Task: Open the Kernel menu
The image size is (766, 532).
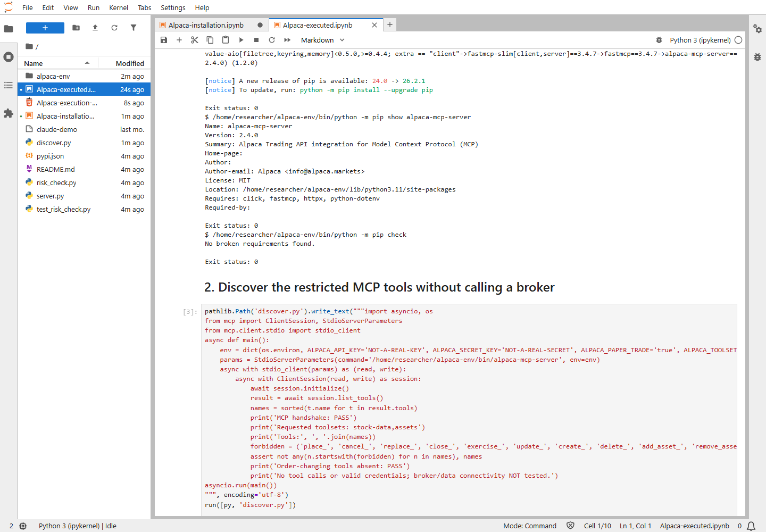Action: pos(119,7)
